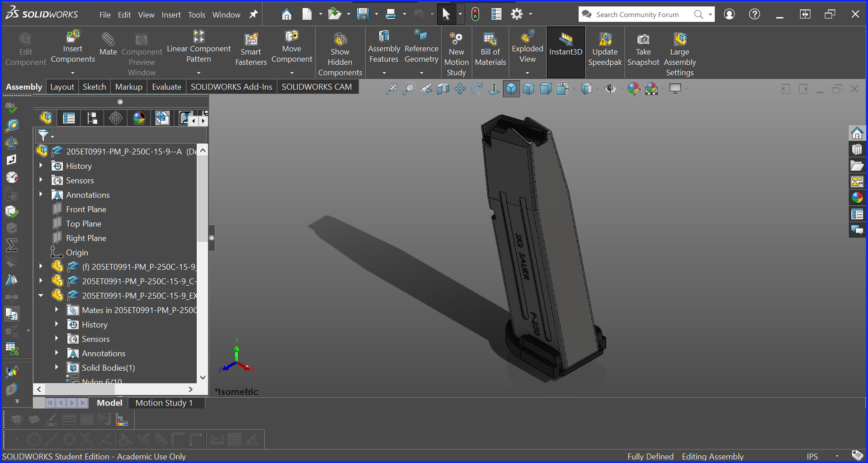Click the user Login icon

[x=729, y=14]
